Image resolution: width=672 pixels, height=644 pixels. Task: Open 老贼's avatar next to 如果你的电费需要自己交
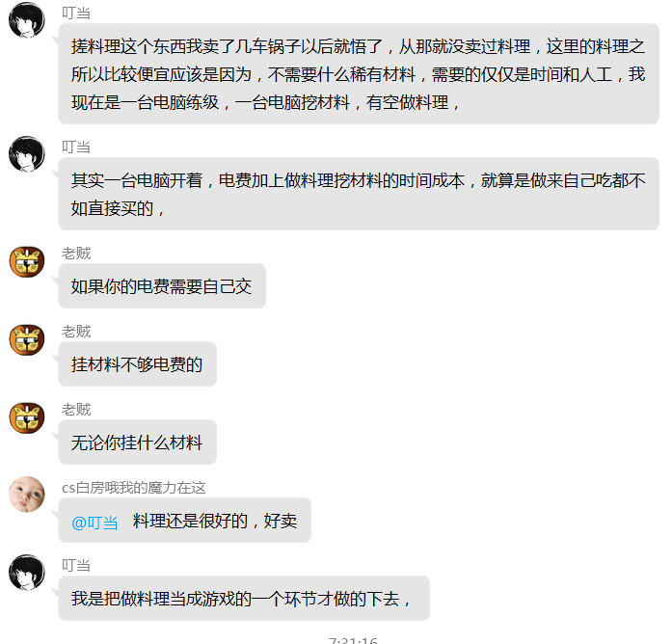click(x=27, y=261)
